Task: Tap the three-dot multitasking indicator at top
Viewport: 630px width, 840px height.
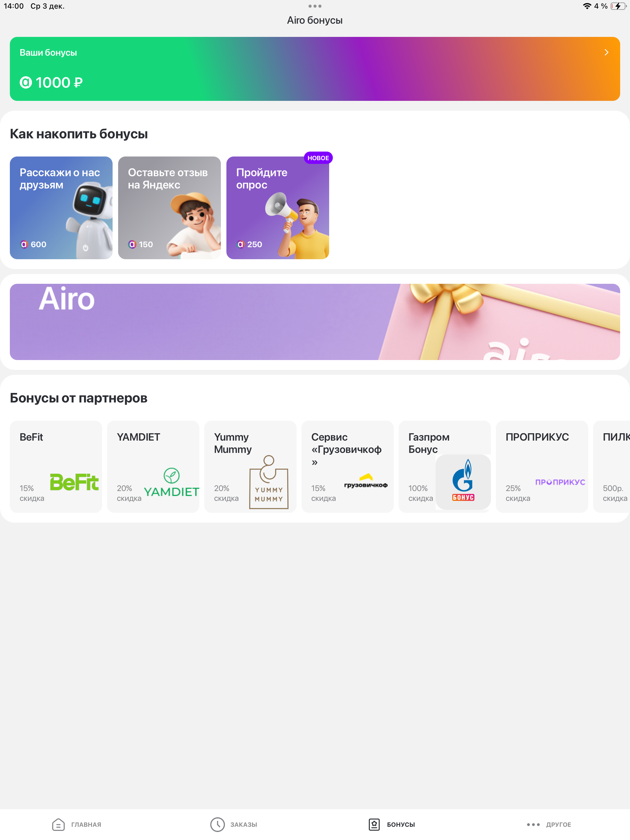Action: coord(315,6)
